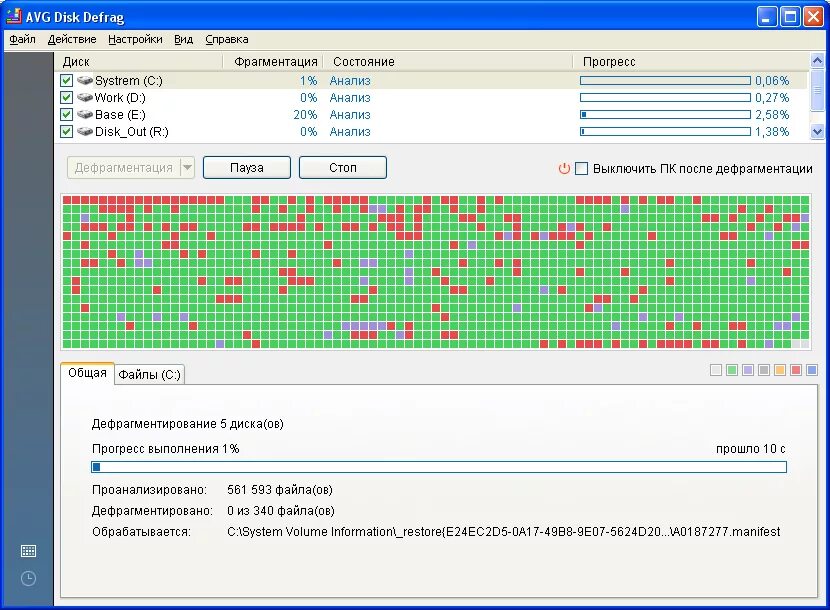The image size is (830, 610).
Task: Click the white legend color swatch
Action: 716,370
